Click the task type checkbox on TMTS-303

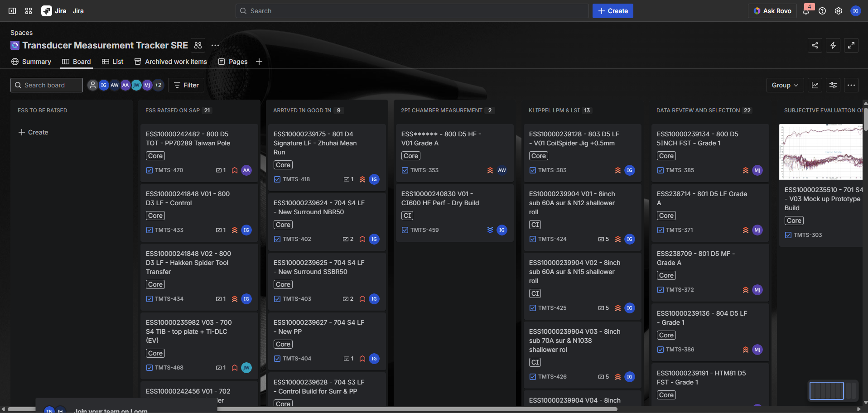788,235
